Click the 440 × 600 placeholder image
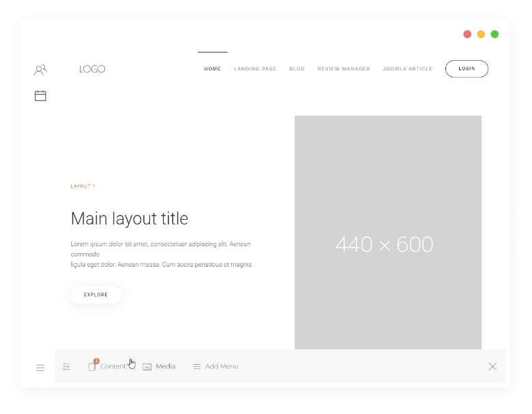532x414 pixels. (388, 233)
